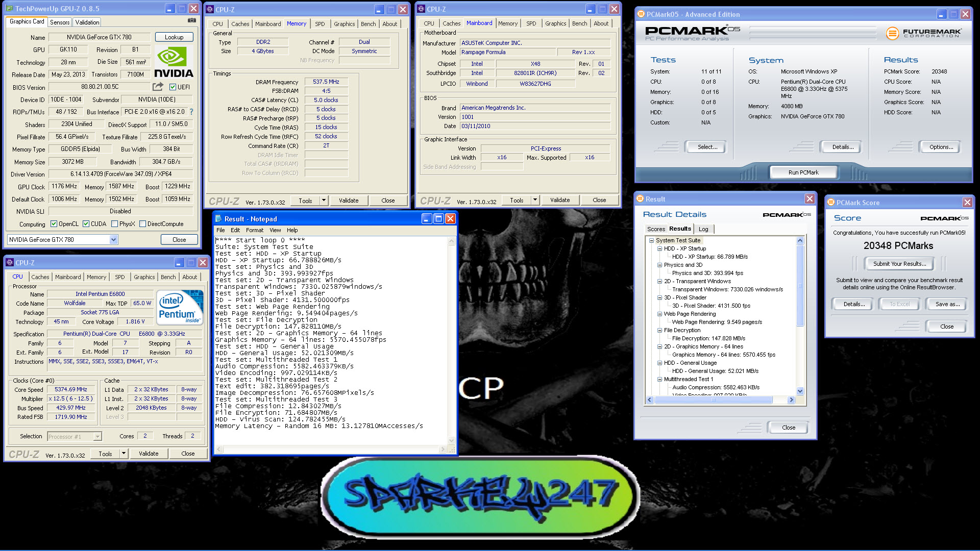Click the Intel Pentium inside logo in CPU-Z

pyautogui.click(x=180, y=307)
